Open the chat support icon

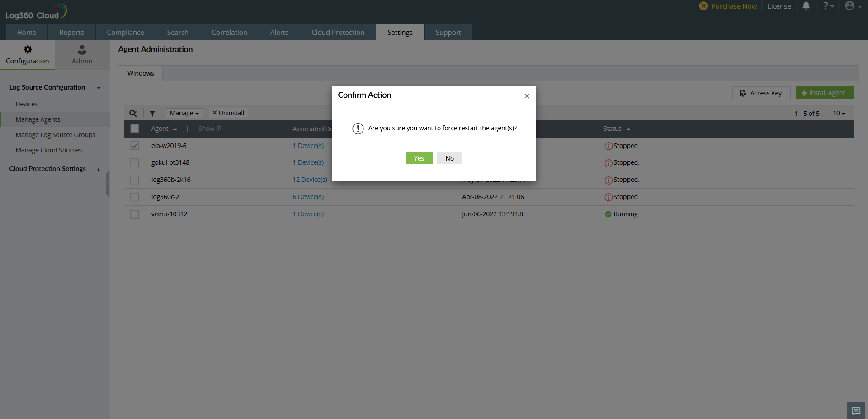[856, 411]
